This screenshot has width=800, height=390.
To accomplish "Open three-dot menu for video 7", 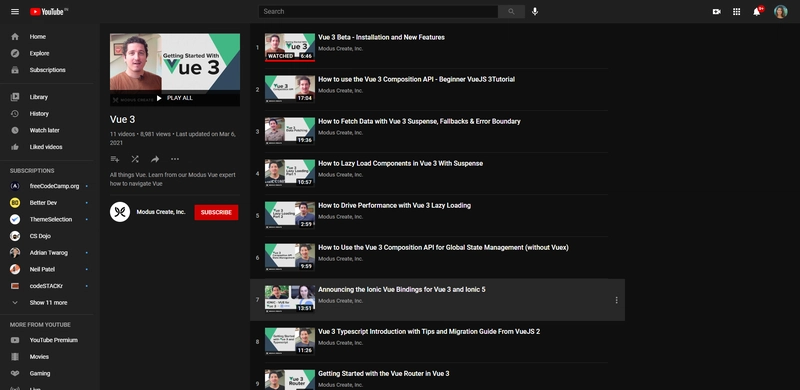I will (x=616, y=300).
